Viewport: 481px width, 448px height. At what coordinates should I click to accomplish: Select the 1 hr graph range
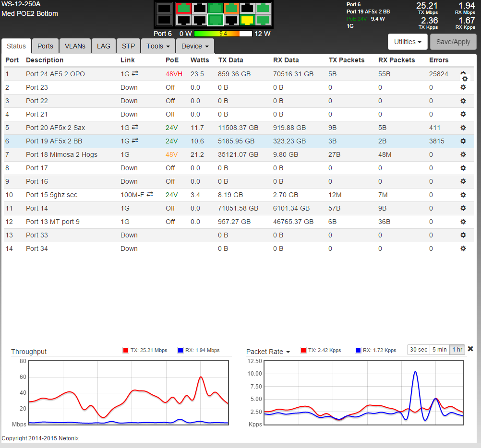457,350
